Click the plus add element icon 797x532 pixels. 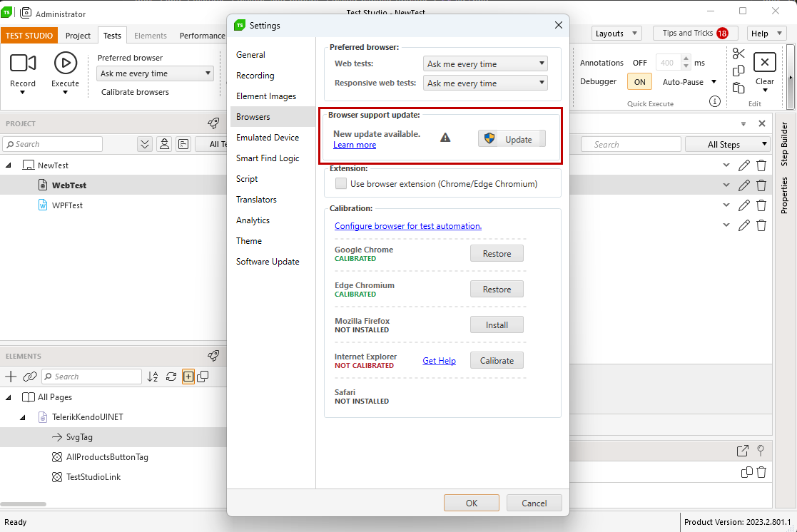pyautogui.click(x=11, y=377)
